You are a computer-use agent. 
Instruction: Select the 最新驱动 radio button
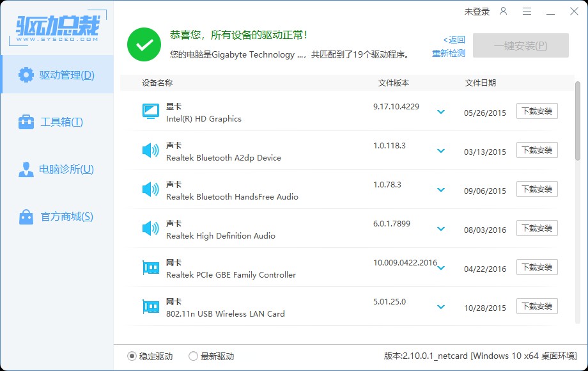click(192, 356)
